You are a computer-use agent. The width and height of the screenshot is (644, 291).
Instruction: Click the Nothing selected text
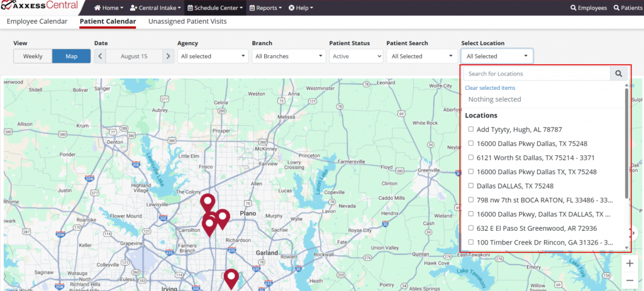pos(494,99)
